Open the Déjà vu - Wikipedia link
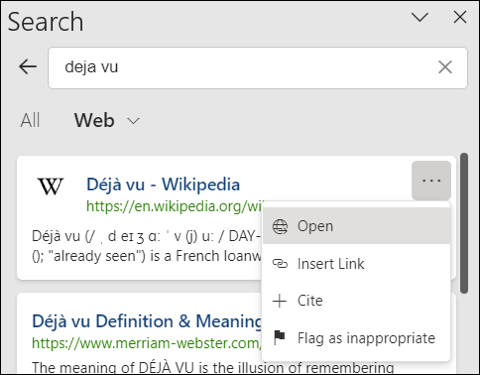Image resolution: width=480 pixels, height=375 pixels. coord(163,184)
